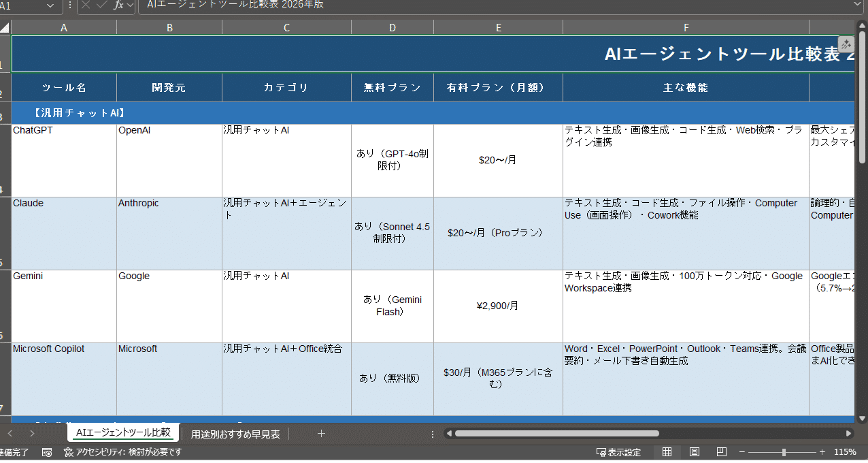Select the Microsoft Copilot cell

[x=64, y=379]
